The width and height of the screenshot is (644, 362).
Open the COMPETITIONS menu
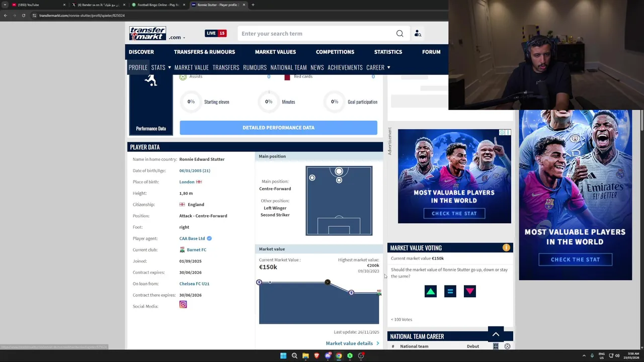335,52
